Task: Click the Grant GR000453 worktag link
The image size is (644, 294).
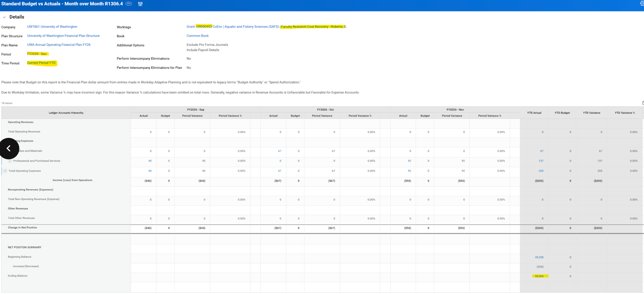Action: pyautogui.click(x=204, y=27)
